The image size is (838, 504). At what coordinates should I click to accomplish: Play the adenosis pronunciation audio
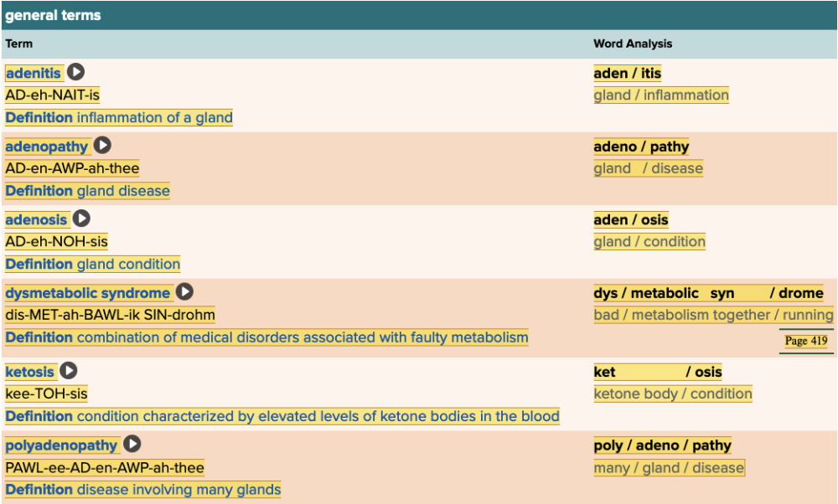81,219
